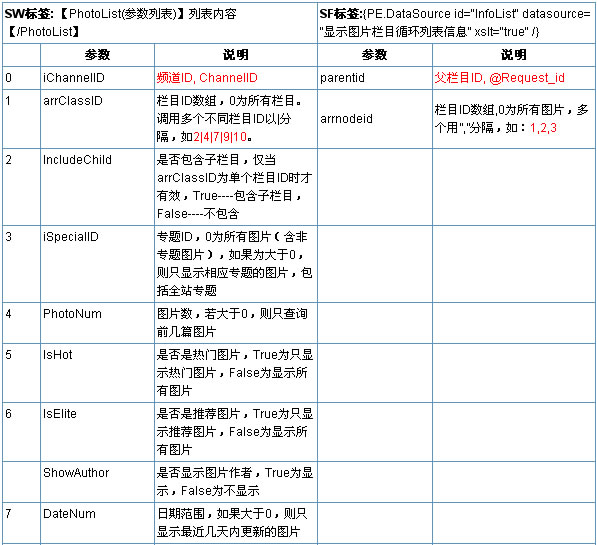Click the DateNum parameter cell

coord(97,523)
